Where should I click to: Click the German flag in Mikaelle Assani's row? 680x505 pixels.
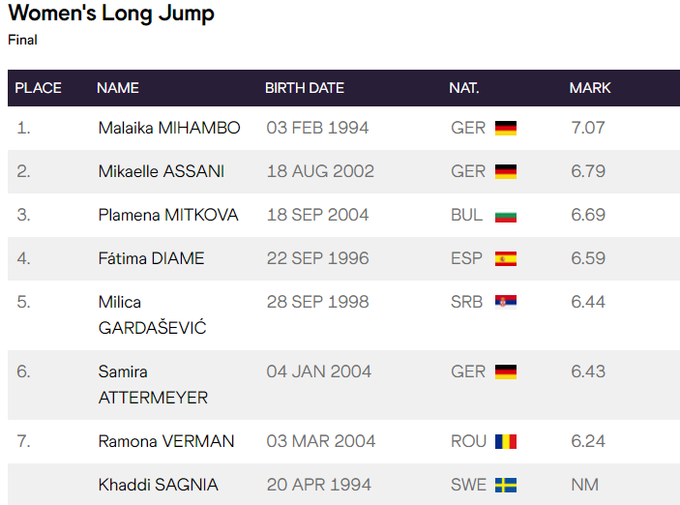506,171
